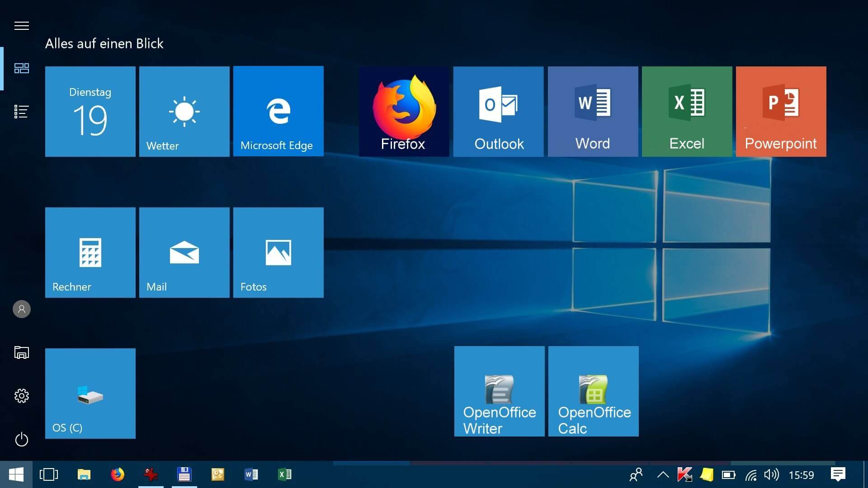
Task: Click the 'Alles auf einen Blick' group title
Action: pos(104,43)
